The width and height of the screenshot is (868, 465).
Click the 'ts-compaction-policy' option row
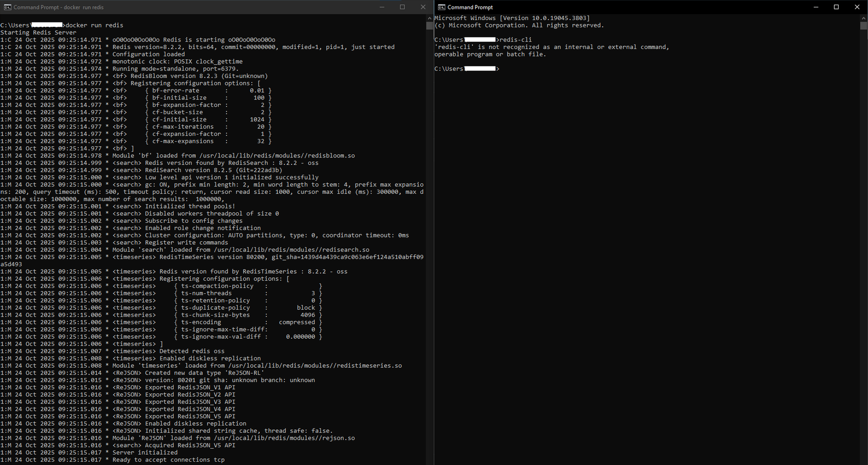click(162, 286)
